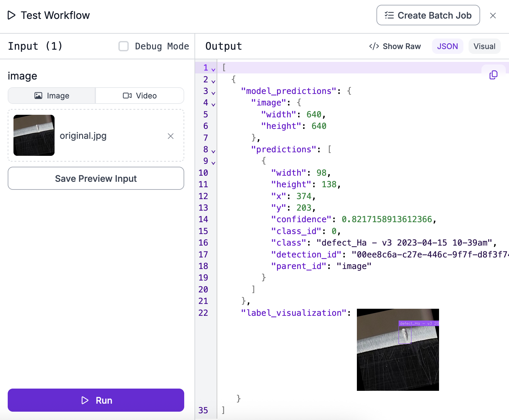
Task: Click the copy output icon
Action: click(x=493, y=75)
